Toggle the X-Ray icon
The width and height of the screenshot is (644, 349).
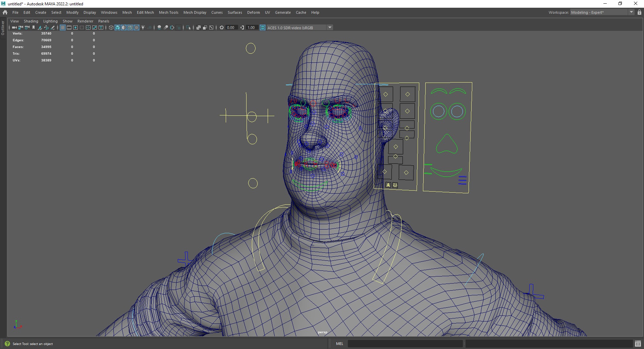pos(198,28)
